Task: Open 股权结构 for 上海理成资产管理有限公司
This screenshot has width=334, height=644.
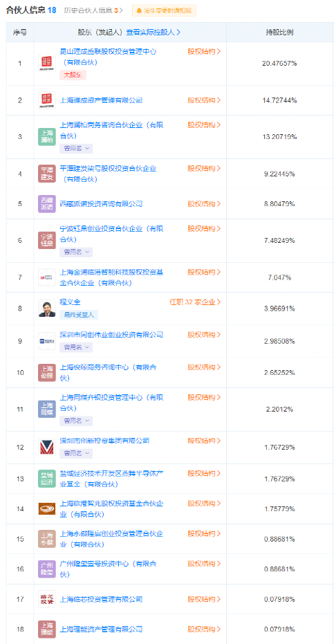Action: pos(204,100)
